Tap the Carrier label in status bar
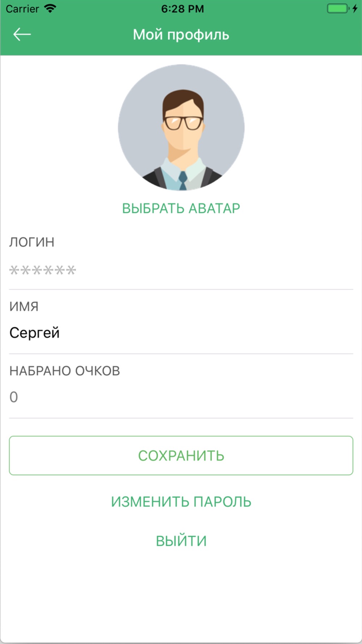The height and width of the screenshot is (644, 362). tap(22, 9)
